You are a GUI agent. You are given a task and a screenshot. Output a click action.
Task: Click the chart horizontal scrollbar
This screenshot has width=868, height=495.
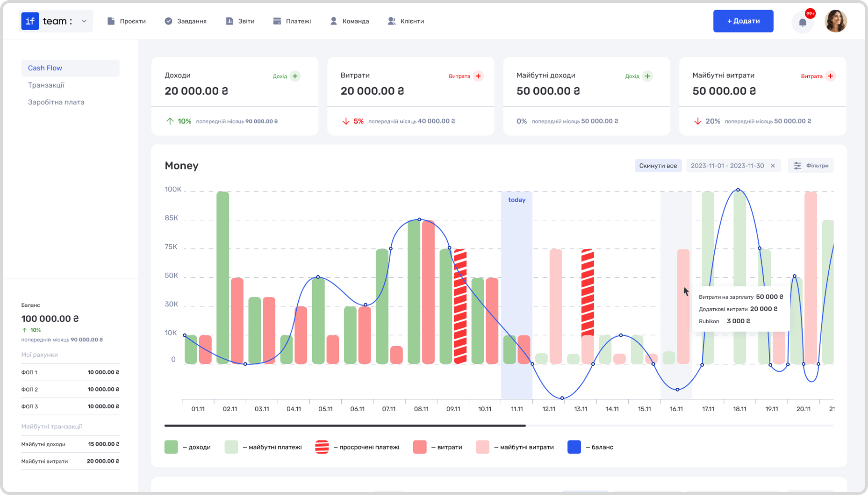(345, 426)
